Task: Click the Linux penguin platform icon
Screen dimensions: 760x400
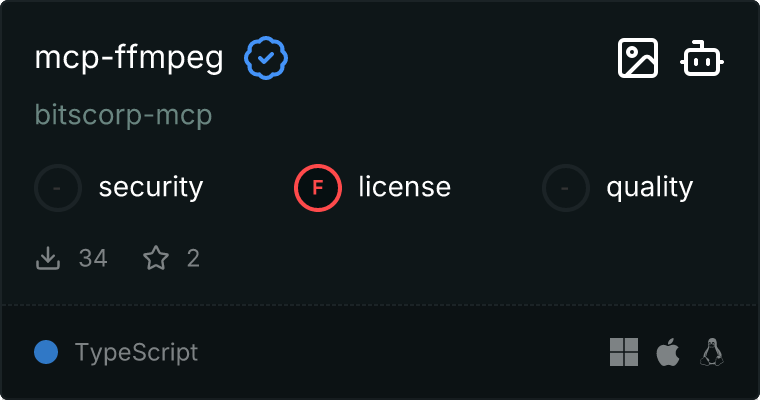Action: pos(712,352)
